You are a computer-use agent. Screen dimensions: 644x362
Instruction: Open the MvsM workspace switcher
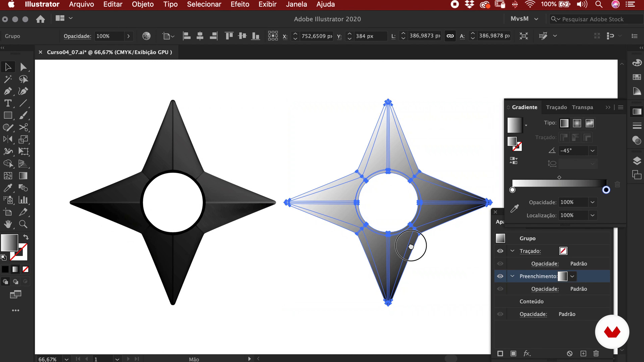click(524, 19)
